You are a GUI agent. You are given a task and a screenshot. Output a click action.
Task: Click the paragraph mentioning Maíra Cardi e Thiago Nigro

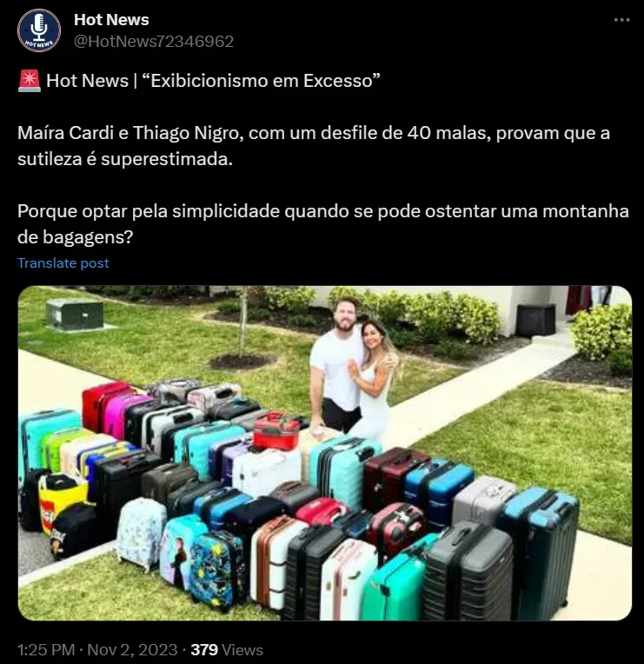tap(314, 146)
